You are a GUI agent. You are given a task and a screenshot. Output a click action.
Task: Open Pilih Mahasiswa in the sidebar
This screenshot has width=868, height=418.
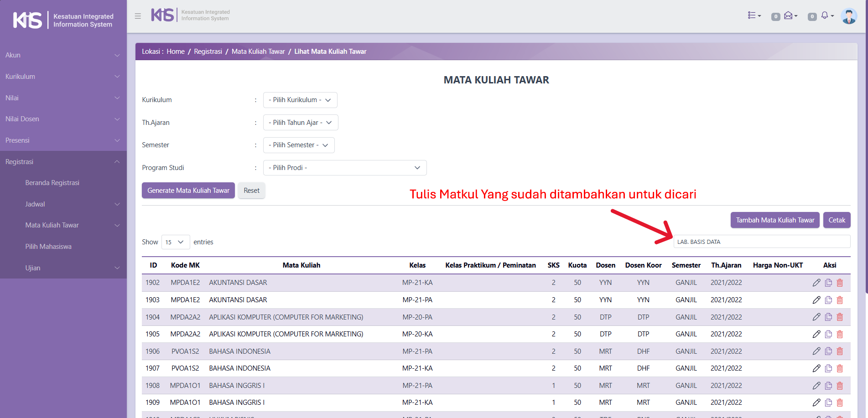point(48,247)
